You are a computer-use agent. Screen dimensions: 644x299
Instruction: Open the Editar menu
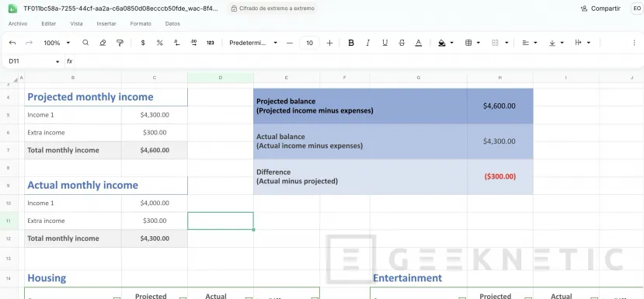pos(48,24)
